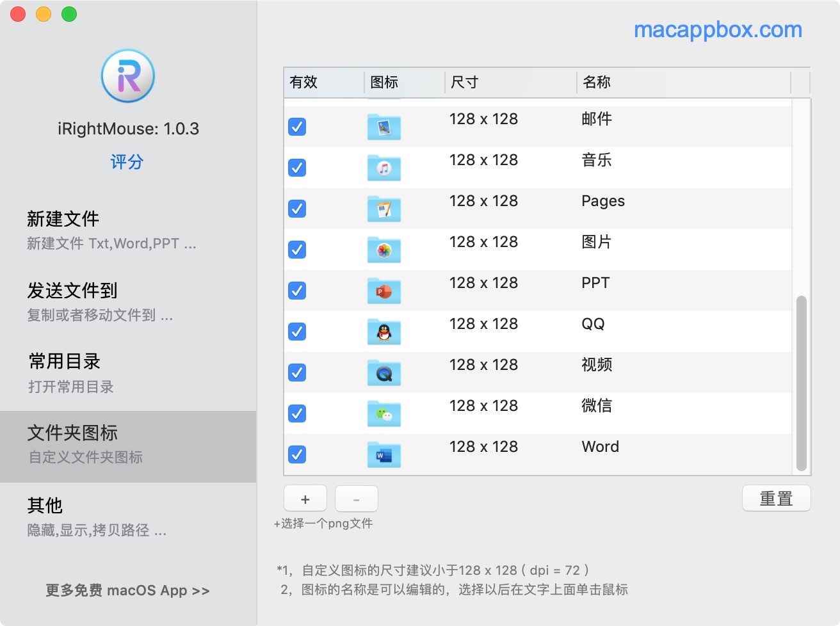Click the name 图片 in the table
840x626 pixels.
pyautogui.click(x=597, y=241)
